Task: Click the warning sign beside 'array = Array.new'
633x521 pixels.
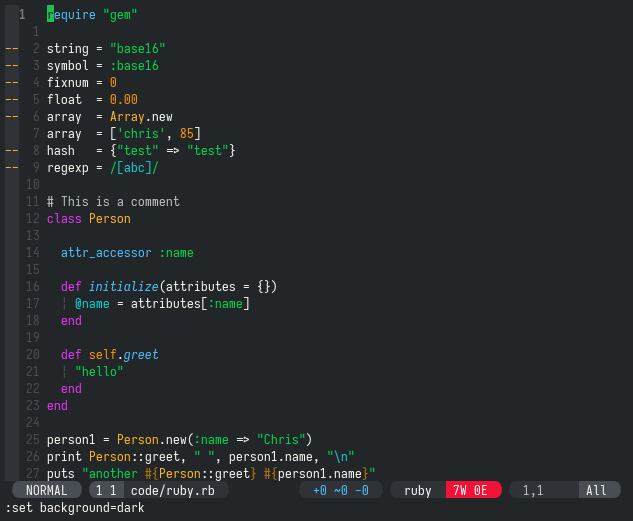Action: pos(12,117)
